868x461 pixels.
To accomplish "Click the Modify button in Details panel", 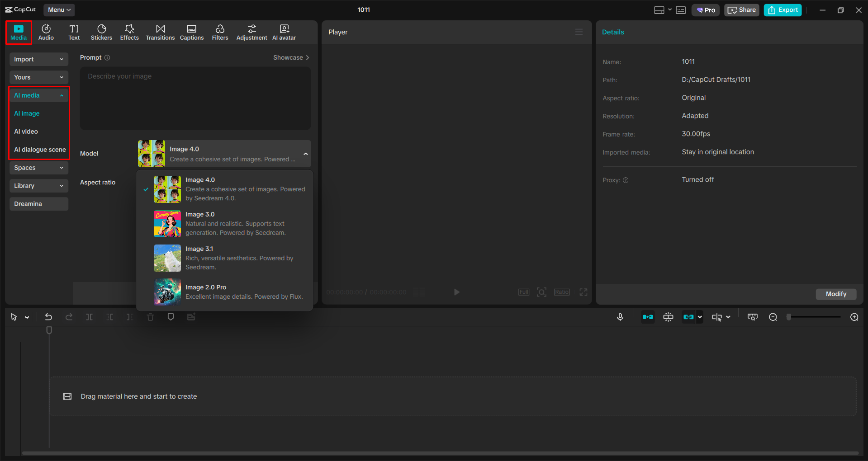I will 835,294.
